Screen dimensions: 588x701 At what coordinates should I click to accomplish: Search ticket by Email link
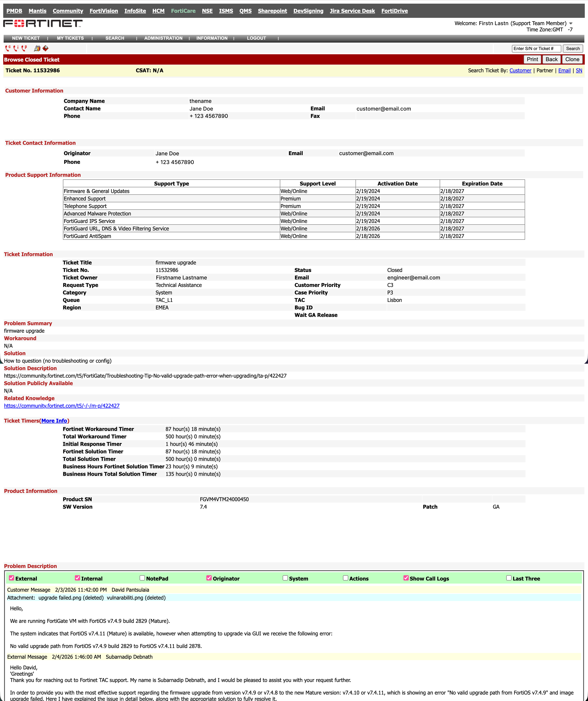click(x=564, y=70)
